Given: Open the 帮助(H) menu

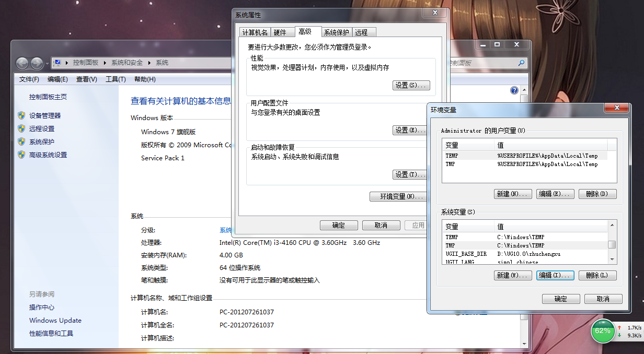Looking at the screenshot, I should [145, 79].
